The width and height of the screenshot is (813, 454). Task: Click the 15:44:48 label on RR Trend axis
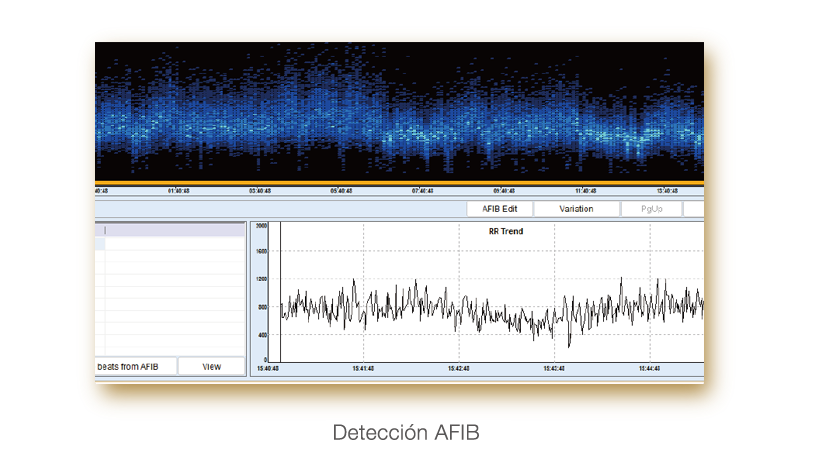pos(649,368)
